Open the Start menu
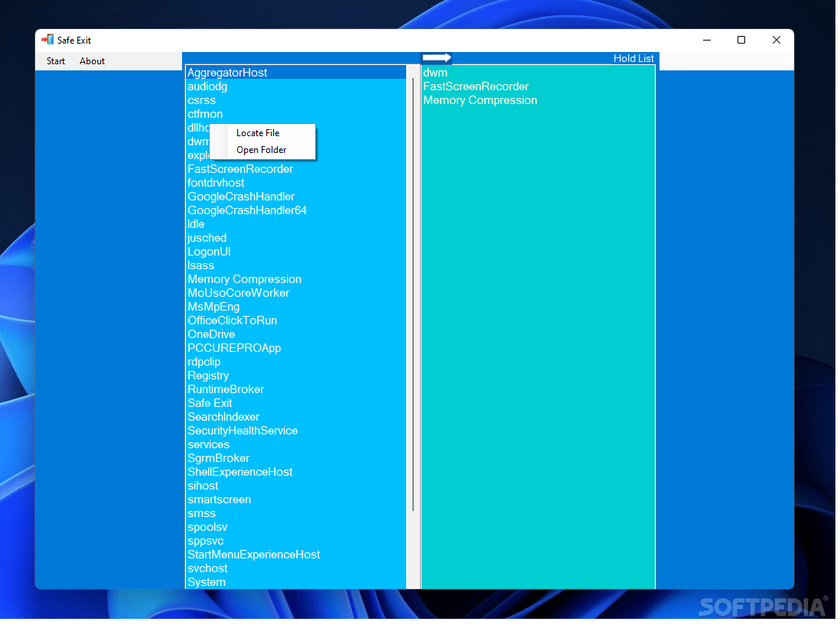 (56, 61)
